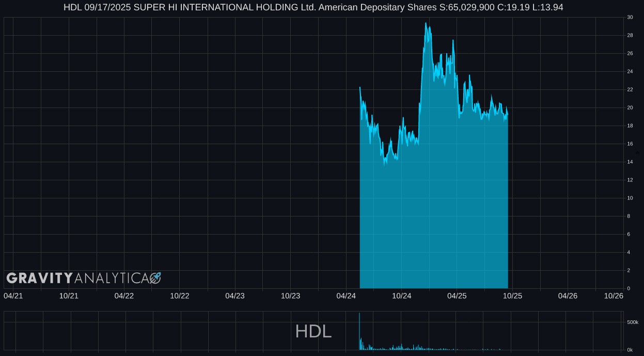The width and height of the screenshot is (644, 356).
Task: Click the 10 price axis label
Action: click(x=630, y=198)
